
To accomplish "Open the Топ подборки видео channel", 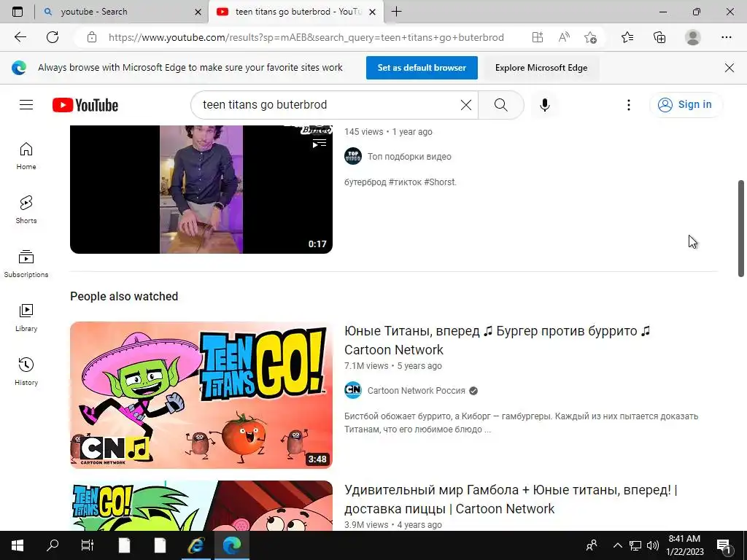I will point(409,156).
